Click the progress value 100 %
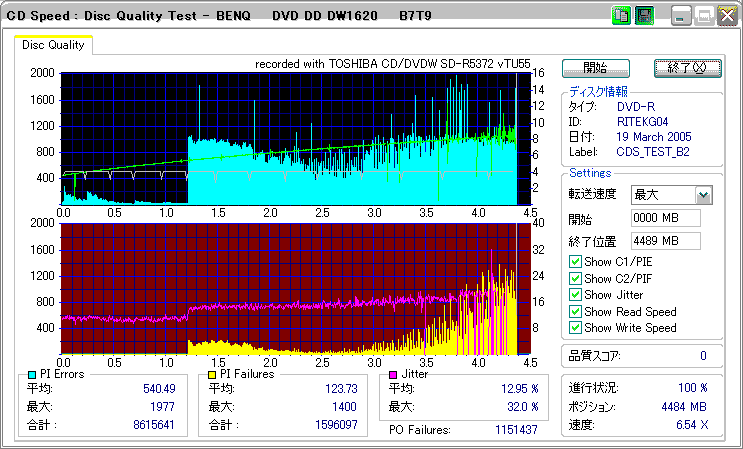The width and height of the screenshot is (743, 449). (x=693, y=388)
